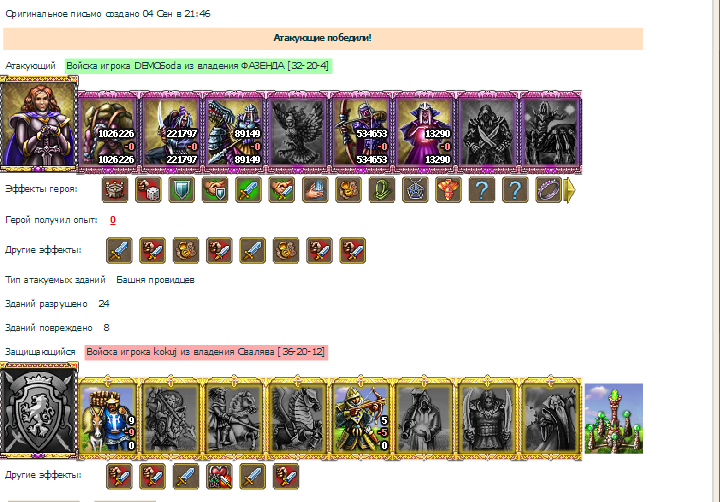
Task: Select the attacker archer unit with 534653 troops
Action: tap(361, 132)
